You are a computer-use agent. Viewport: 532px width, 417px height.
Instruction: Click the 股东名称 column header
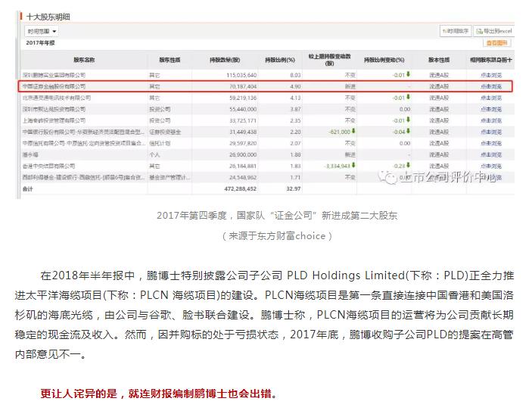click(x=84, y=60)
